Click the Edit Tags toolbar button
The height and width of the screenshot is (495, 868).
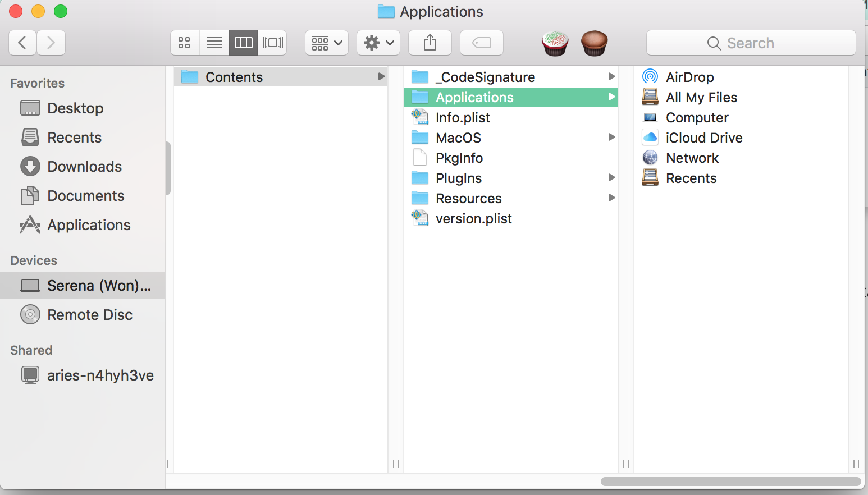click(482, 43)
